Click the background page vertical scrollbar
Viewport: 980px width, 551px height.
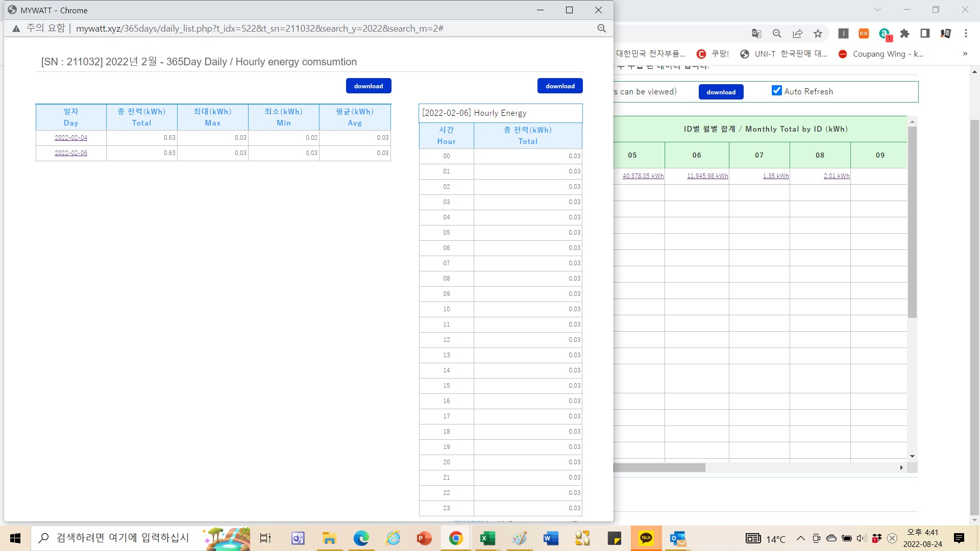(974, 316)
